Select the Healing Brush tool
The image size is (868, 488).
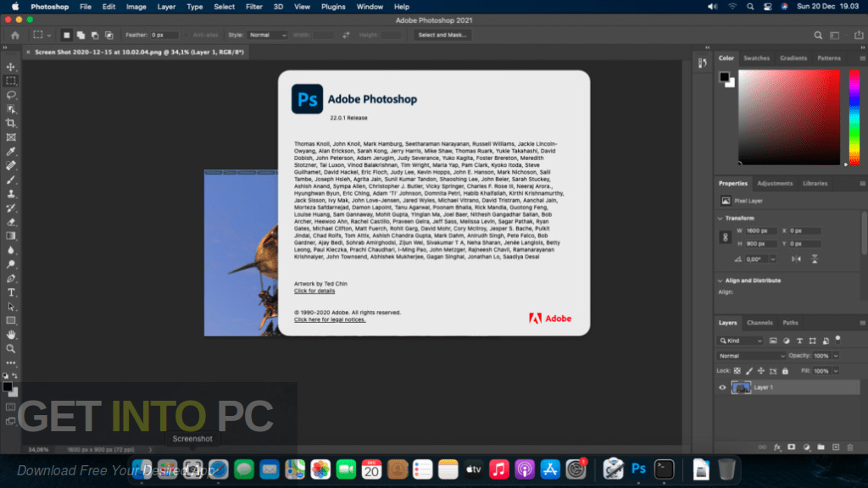click(11, 165)
